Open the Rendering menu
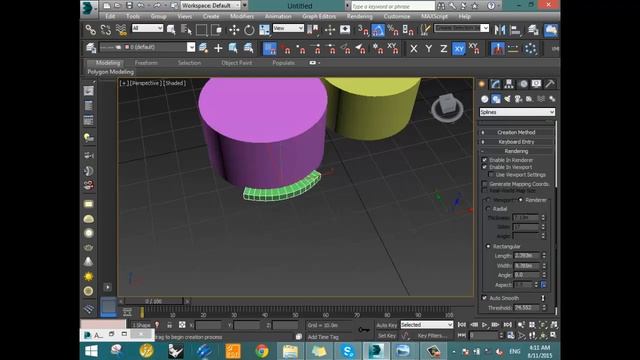 click(x=360, y=16)
